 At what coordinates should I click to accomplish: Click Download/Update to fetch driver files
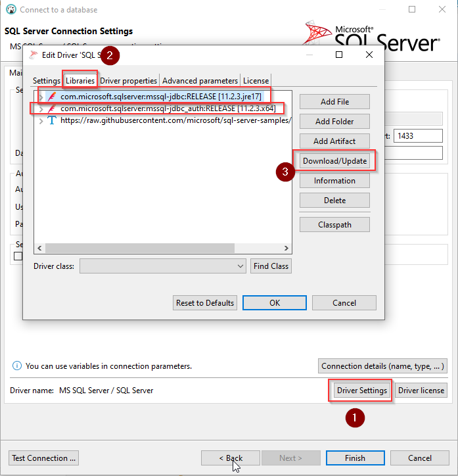pos(334,161)
